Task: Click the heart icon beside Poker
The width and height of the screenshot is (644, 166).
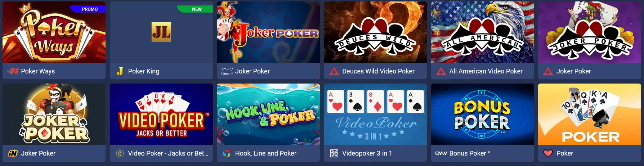Action: click(x=548, y=153)
